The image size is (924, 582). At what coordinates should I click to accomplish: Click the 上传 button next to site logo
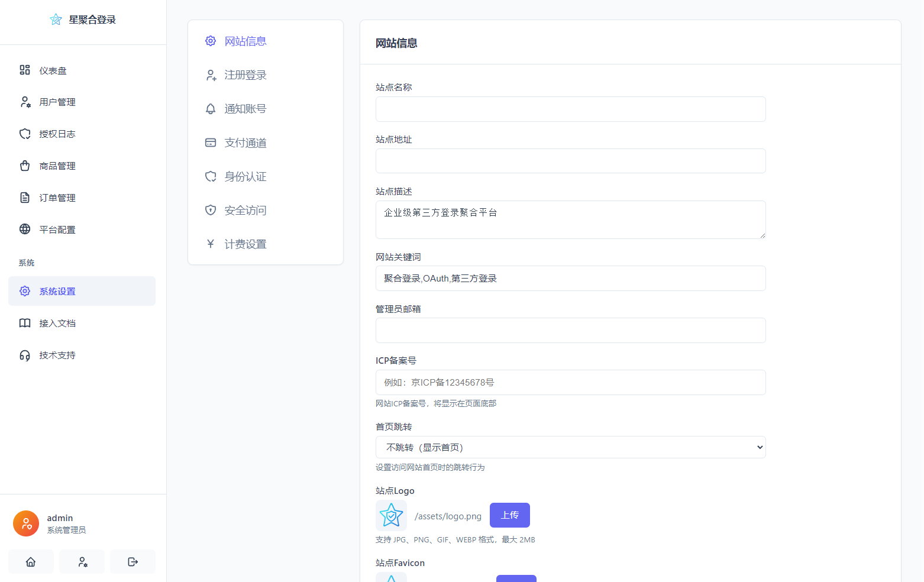(x=509, y=515)
